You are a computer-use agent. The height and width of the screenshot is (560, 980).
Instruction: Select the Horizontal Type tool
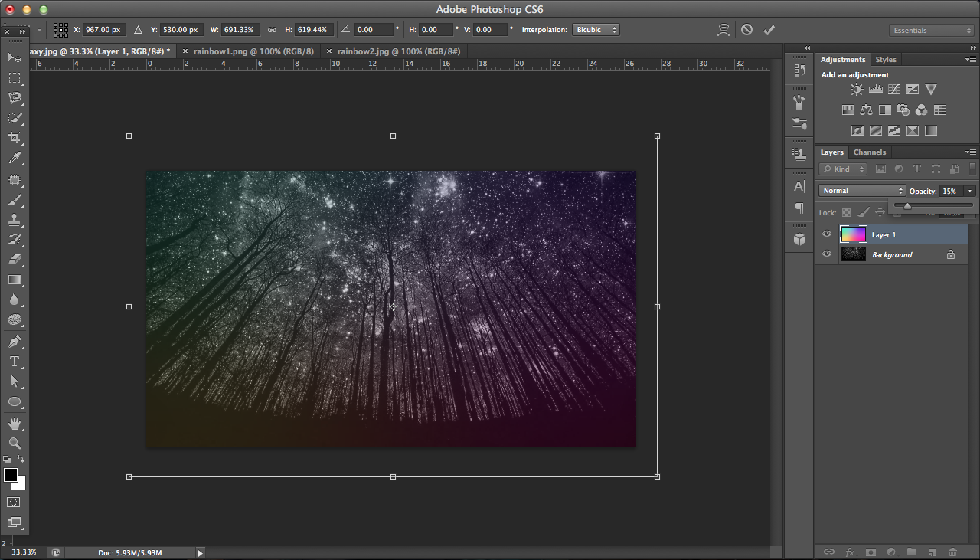[x=15, y=362]
